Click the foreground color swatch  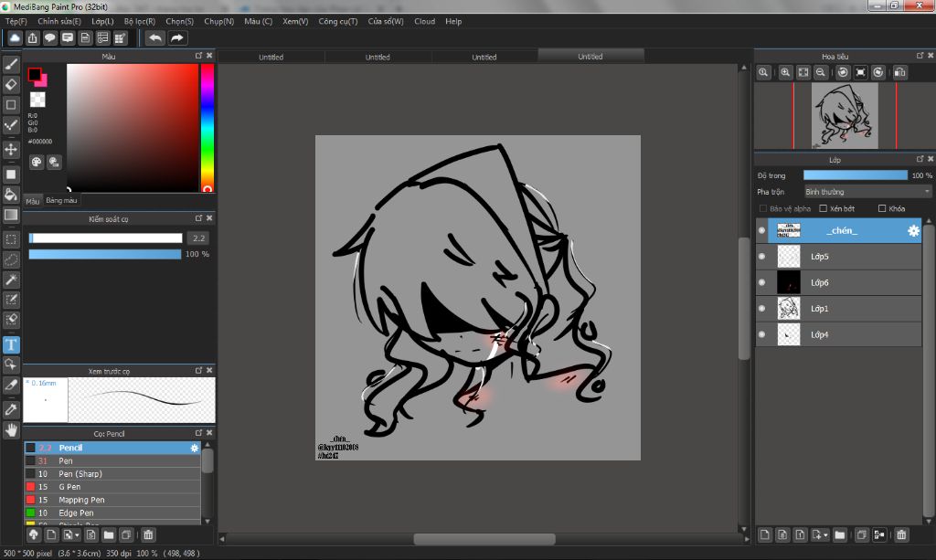pyautogui.click(x=34, y=75)
